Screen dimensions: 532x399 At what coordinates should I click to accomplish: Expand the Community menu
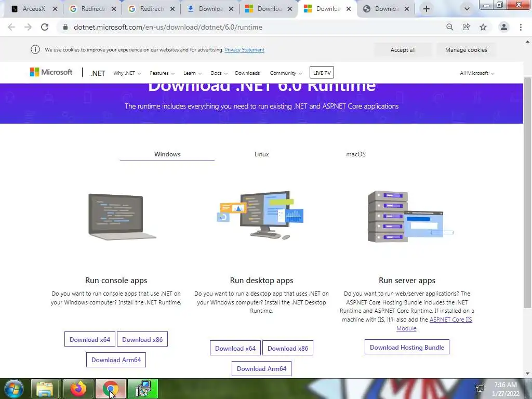click(286, 73)
